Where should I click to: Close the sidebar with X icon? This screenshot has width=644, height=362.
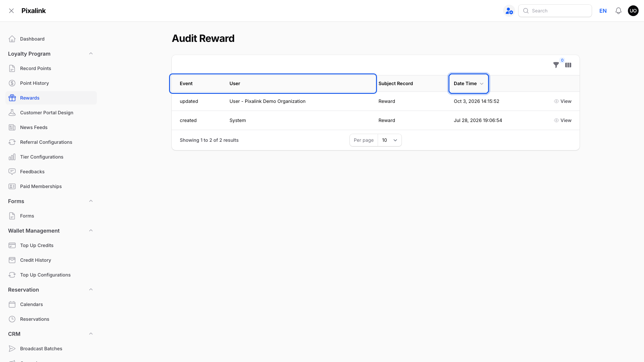pos(11,11)
